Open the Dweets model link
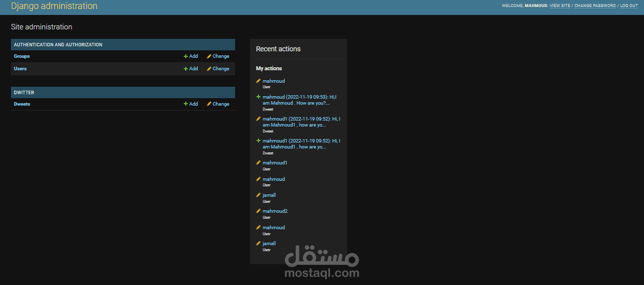The image size is (644, 285). pos(22,104)
